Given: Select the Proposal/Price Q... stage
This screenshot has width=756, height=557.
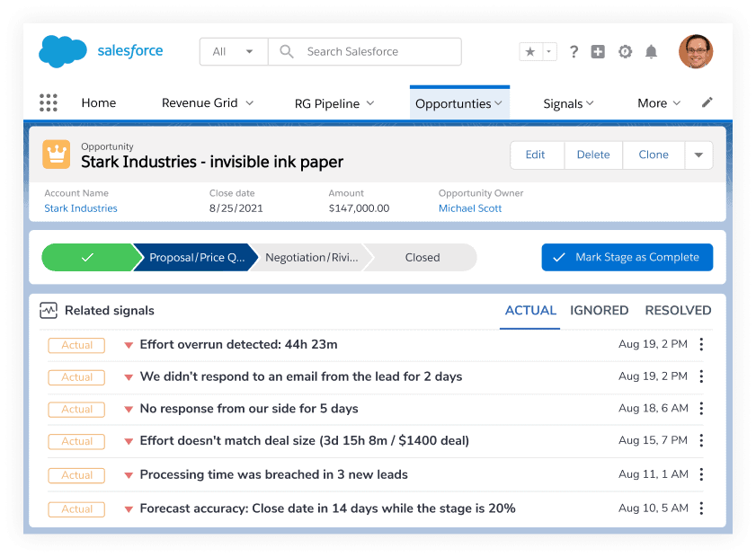Looking at the screenshot, I should 197,257.
